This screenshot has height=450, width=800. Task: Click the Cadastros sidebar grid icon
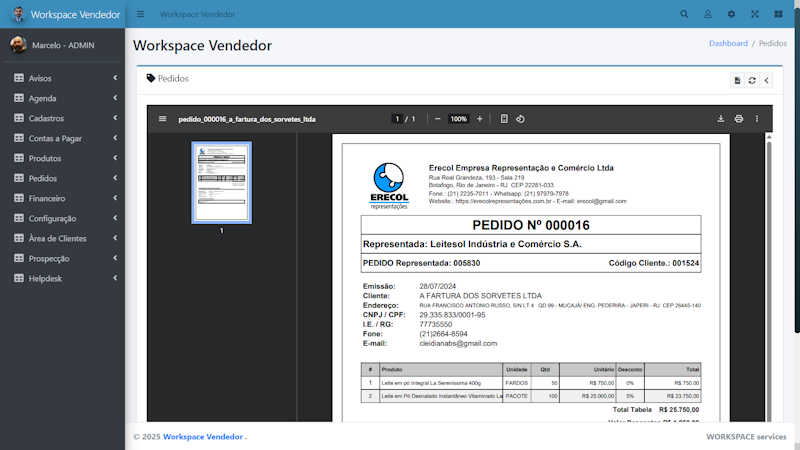tap(19, 118)
